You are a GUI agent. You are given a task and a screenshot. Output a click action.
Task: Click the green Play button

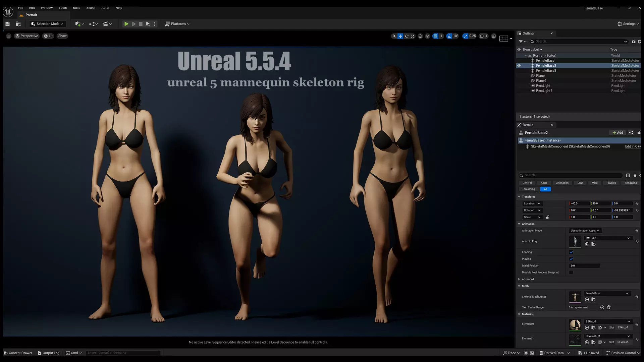click(126, 24)
